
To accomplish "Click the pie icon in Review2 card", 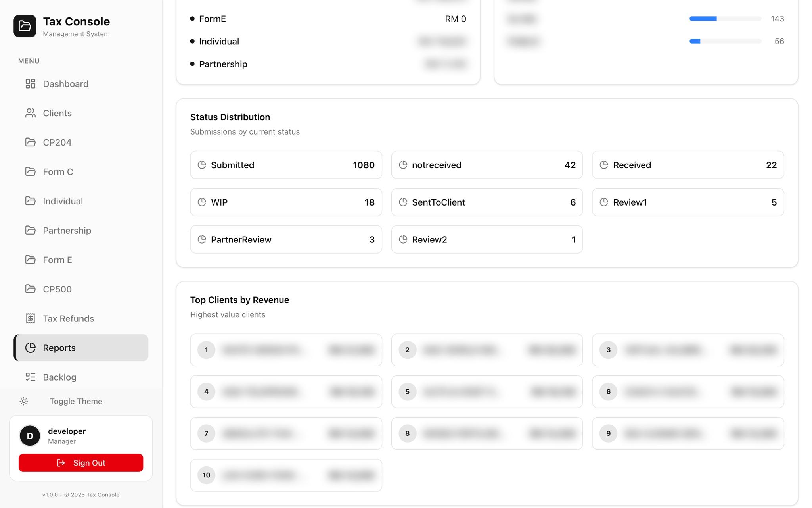I will coord(403,239).
